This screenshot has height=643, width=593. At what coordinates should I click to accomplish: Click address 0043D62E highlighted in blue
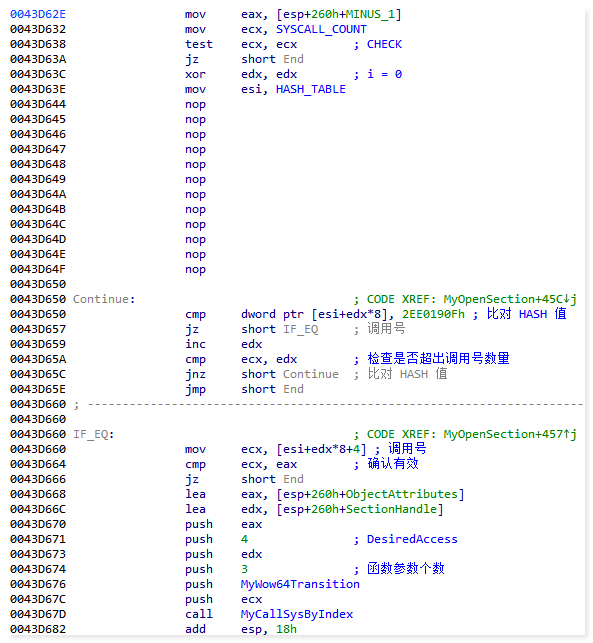tap(38, 14)
